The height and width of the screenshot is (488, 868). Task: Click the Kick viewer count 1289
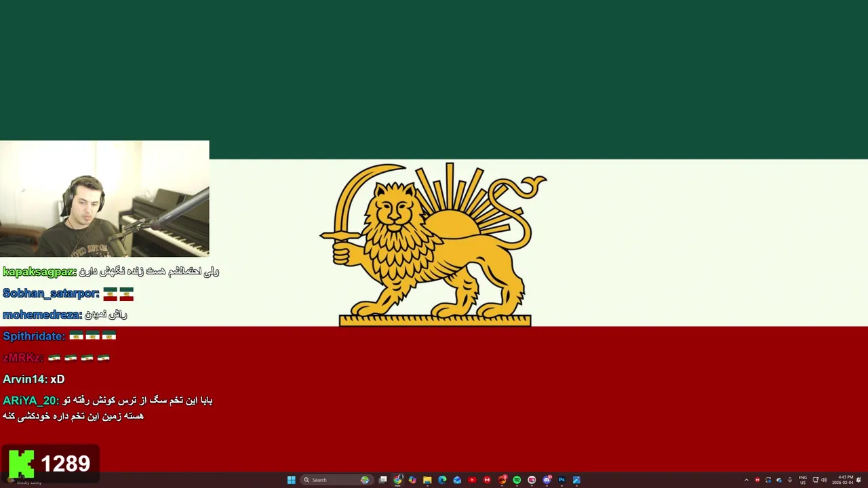tap(65, 464)
